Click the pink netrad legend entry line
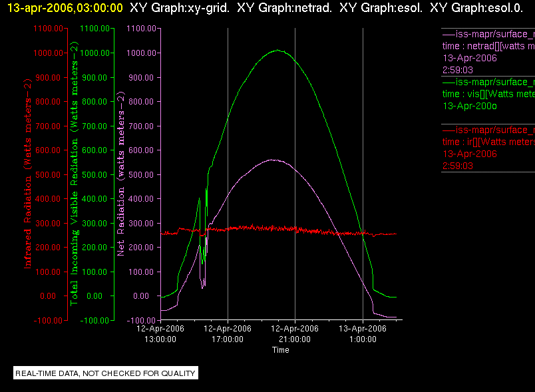 [x=488, y=34]
